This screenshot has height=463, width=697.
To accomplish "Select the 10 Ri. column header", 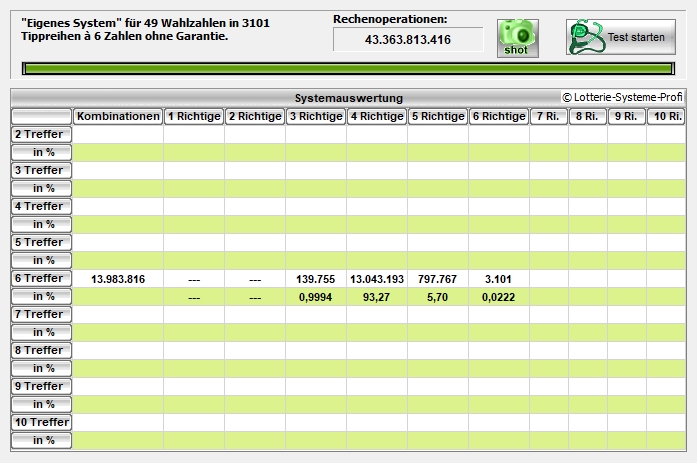I will [666, 116].
